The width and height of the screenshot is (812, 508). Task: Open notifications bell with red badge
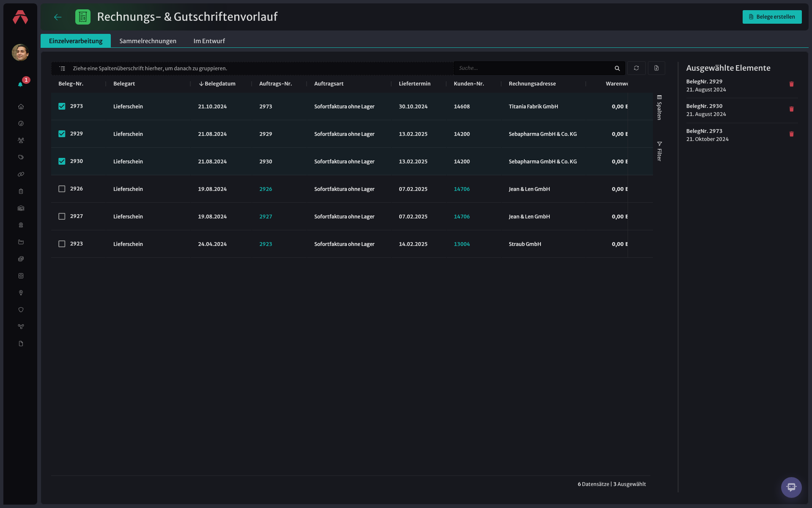point(20,84)
